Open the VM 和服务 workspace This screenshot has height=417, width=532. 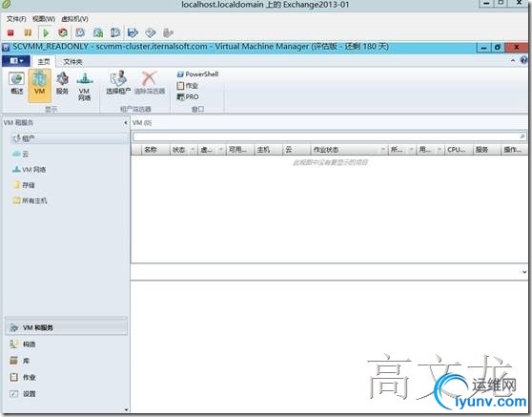tap(67, 327)
